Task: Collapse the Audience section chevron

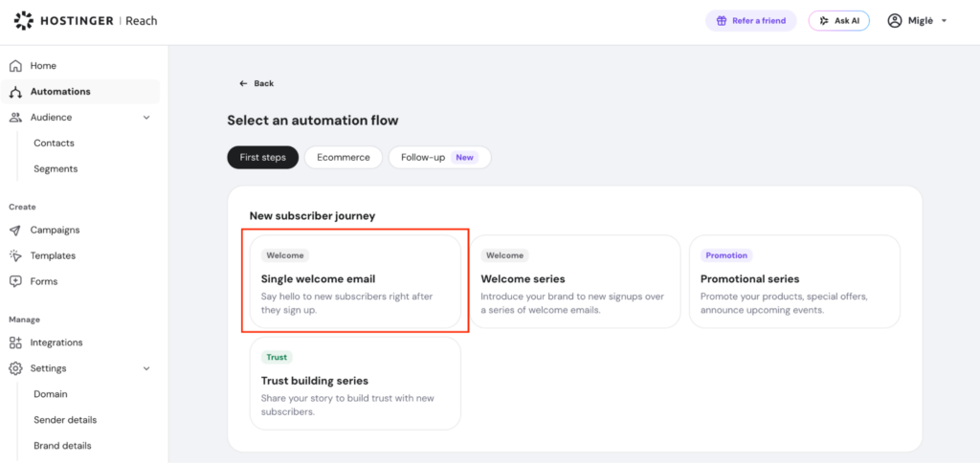Action: pyautogui.click(x=146, y=118)
